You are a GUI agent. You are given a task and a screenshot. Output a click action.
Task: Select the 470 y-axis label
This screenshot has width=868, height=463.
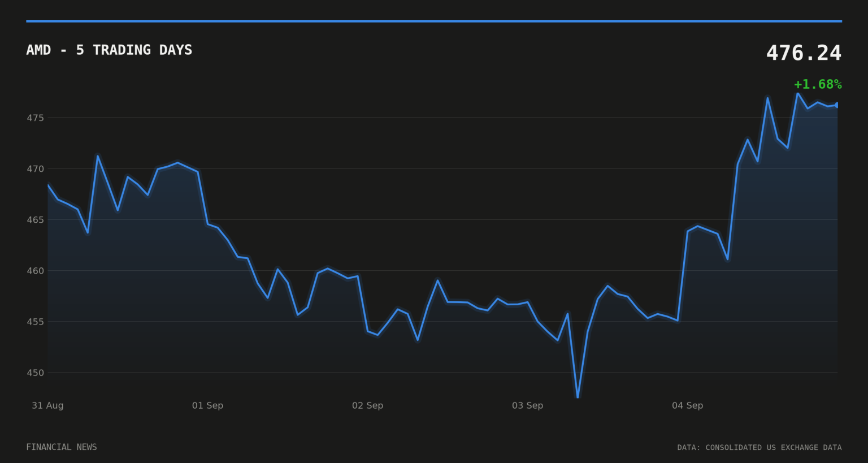point(35,168)
